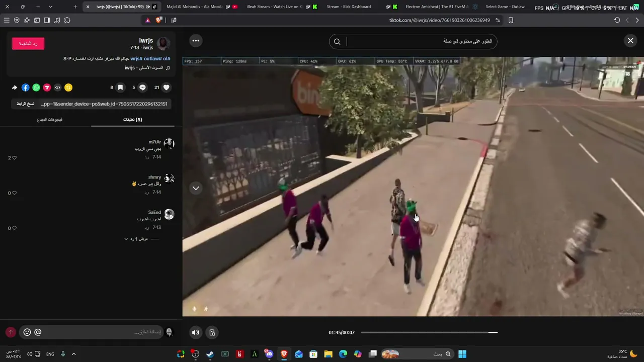Open a new browser tab
The width and height of the screenshot is (644, 362).
point(75,7)
